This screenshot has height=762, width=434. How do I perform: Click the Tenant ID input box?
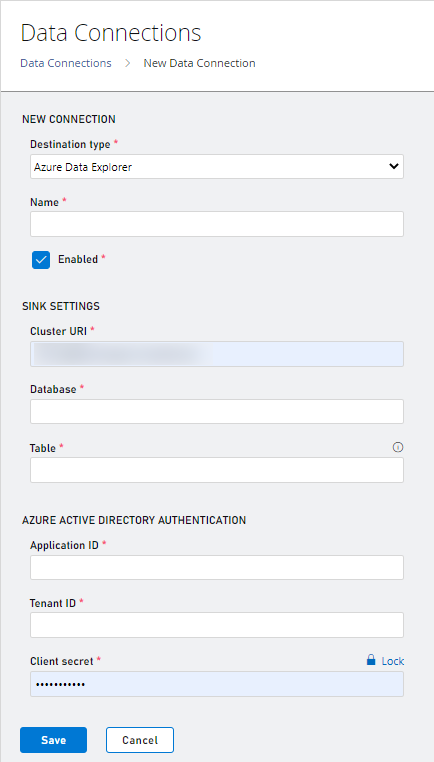click(217, 625)
